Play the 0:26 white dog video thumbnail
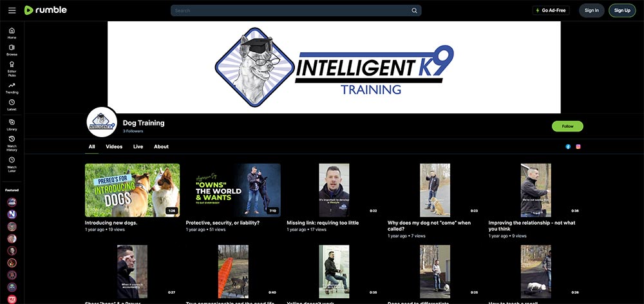The width and height of the screenshot is (644, 304). [x=536, y=272]
